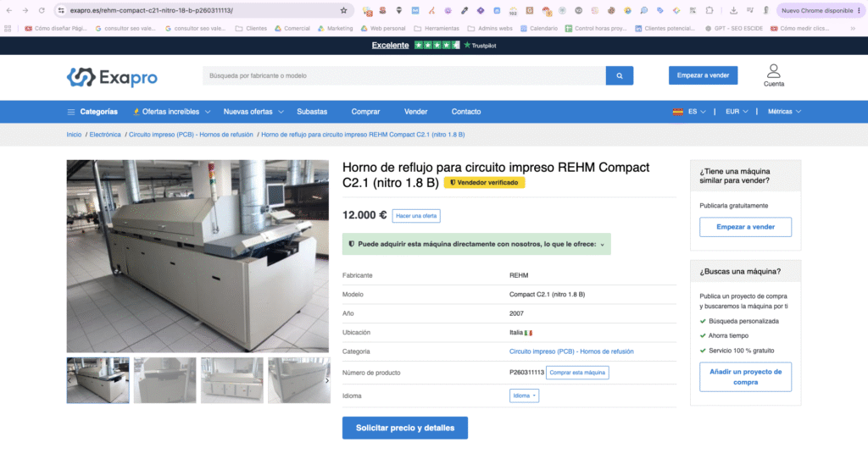Click the blue search magnifier button
Image resolution: width=868 pixels, height=470 pixels.
tap(620, 75)
